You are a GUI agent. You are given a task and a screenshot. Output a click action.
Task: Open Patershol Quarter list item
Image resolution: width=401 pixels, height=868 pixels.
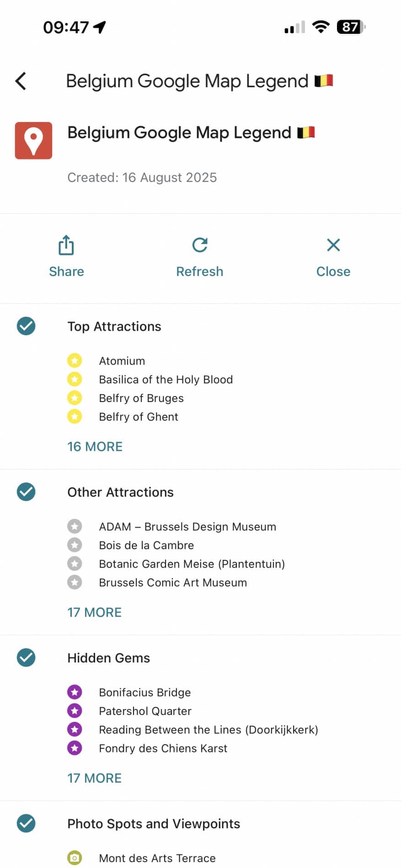[x=145, y=711]
